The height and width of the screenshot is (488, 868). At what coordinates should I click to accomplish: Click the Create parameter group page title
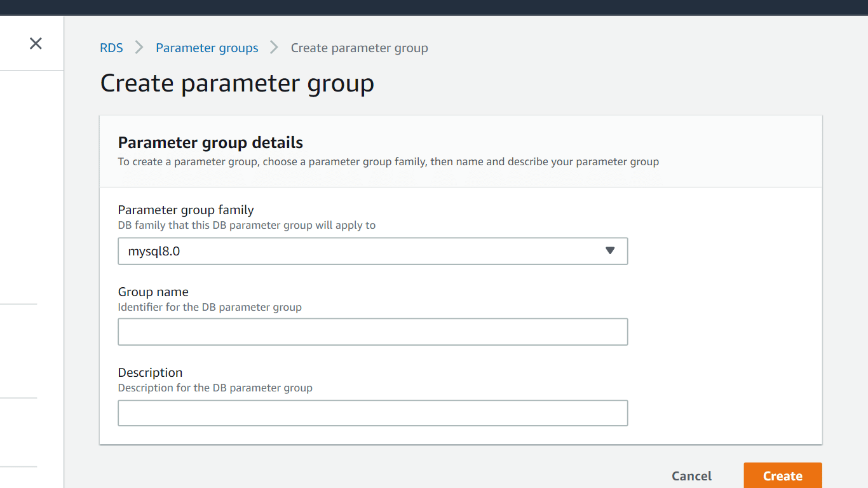click(x=236, y=83)
